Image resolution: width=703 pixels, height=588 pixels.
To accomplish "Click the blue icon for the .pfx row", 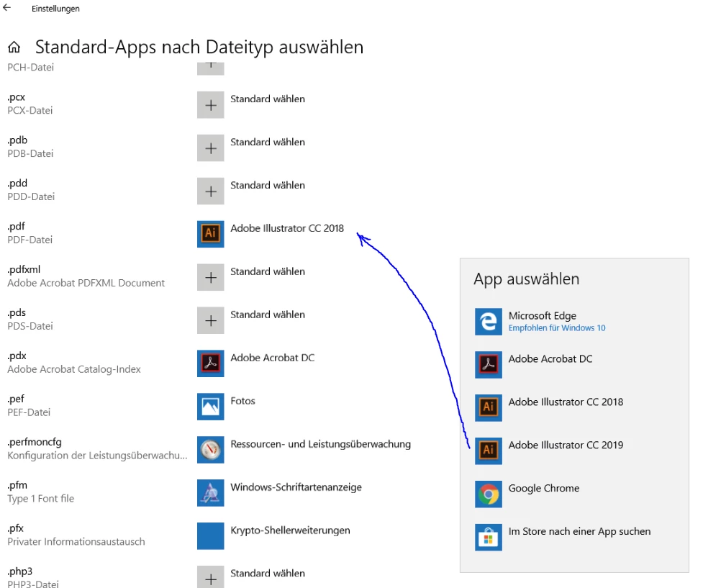I will (x=210, y=535).
